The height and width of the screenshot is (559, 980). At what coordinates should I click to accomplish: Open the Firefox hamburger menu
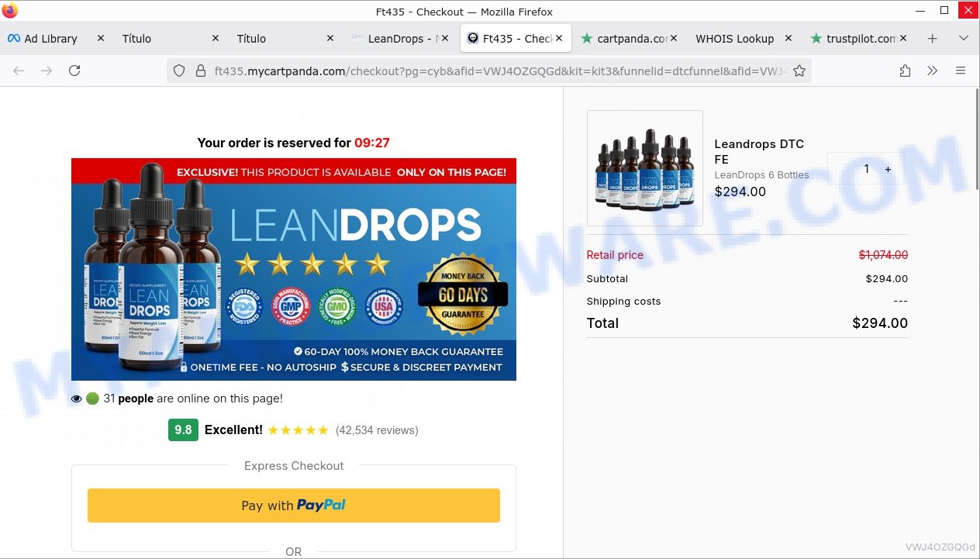point(961,71)
